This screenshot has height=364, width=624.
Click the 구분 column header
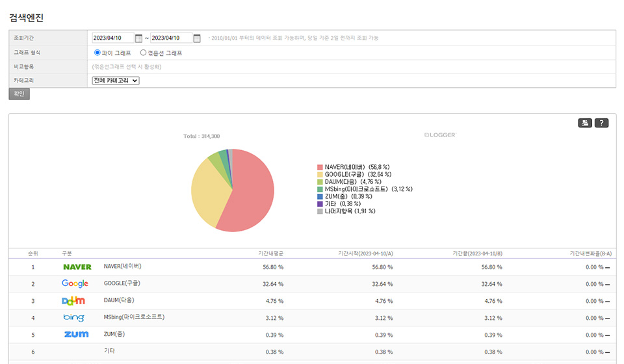[67, 253]
